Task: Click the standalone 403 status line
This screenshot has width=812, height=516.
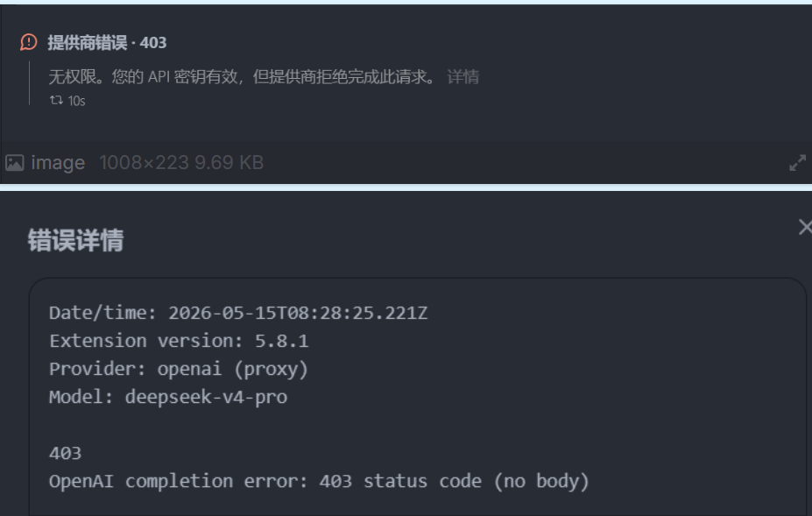Action: (x=65, y=453)
